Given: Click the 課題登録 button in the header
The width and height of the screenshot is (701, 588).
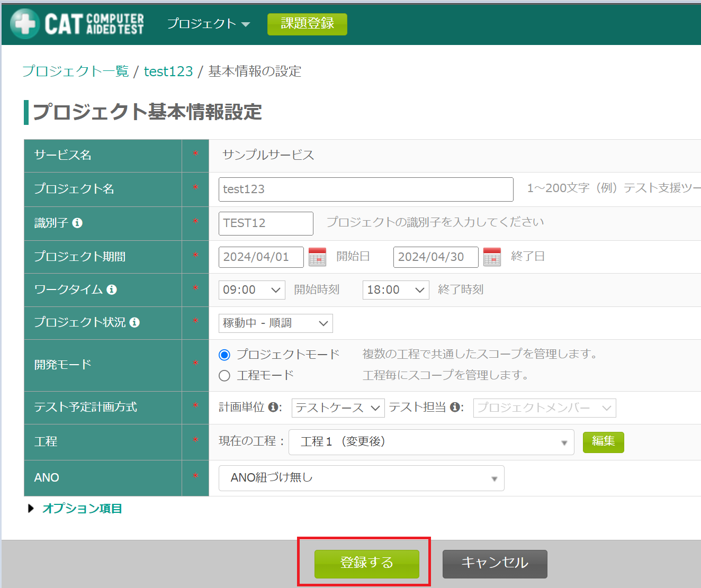Looking at the screenshot, I should click(x=307, y=24).
